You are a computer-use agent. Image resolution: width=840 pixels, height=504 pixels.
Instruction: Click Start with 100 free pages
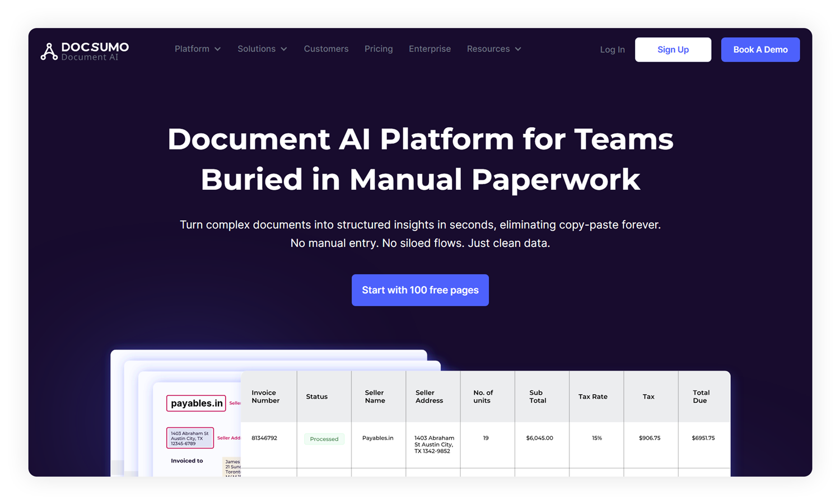420,290
